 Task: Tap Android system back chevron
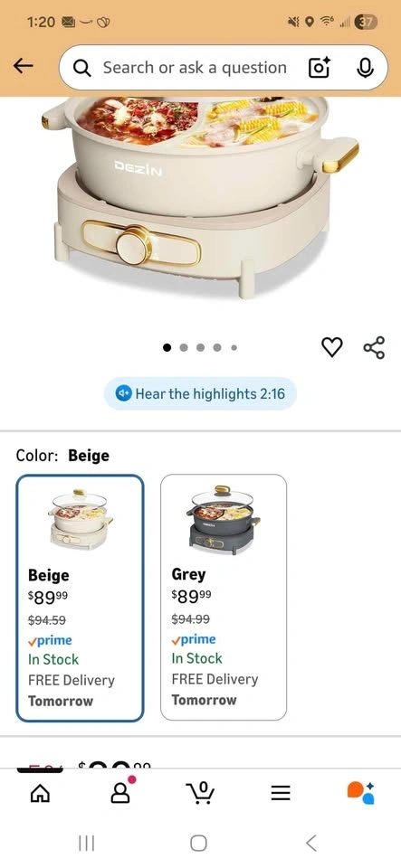point(311,843)
